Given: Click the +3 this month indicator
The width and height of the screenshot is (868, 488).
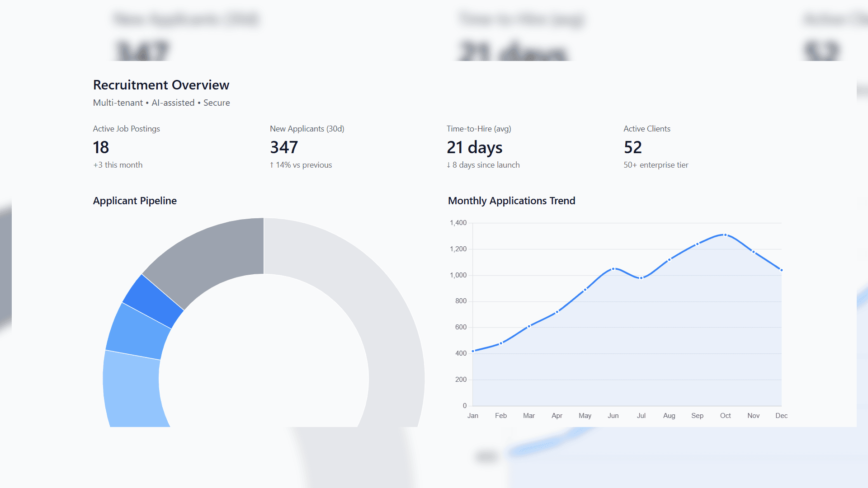Looking at the screenshot, I should [117, 165].
